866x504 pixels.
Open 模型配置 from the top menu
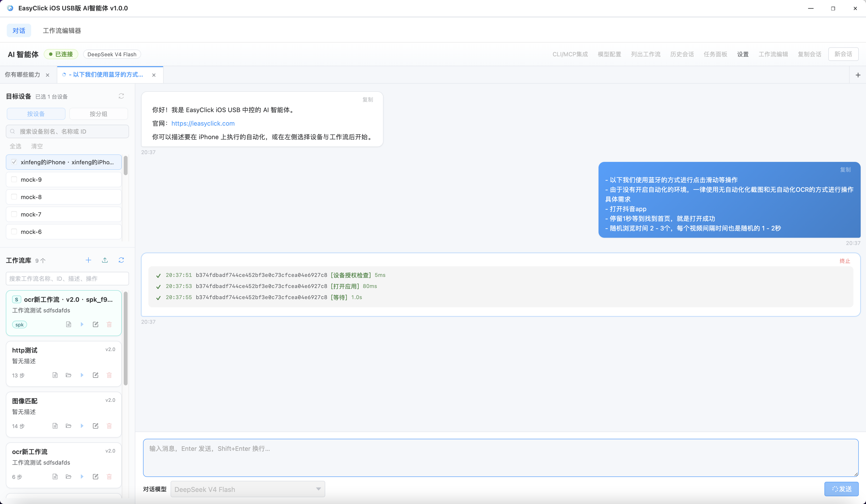[x=609, y=54]
